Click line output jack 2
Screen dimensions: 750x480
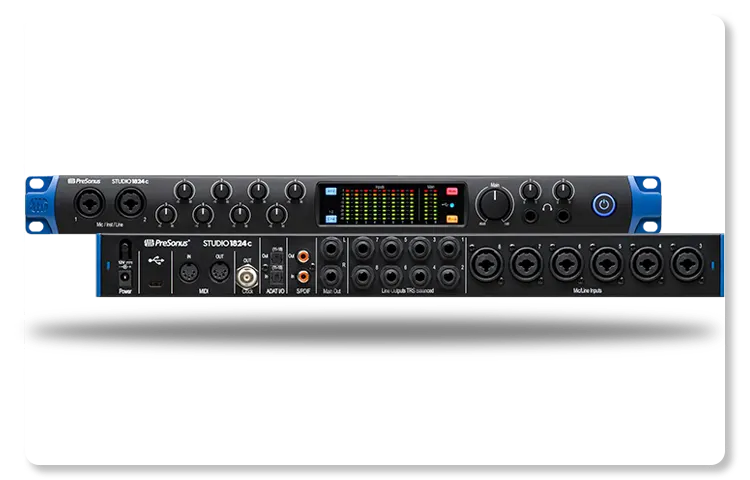448,276
